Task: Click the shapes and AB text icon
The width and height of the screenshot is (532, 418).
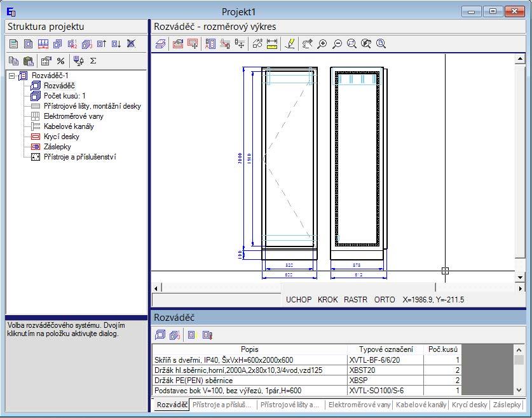Action: click(257, 44)
